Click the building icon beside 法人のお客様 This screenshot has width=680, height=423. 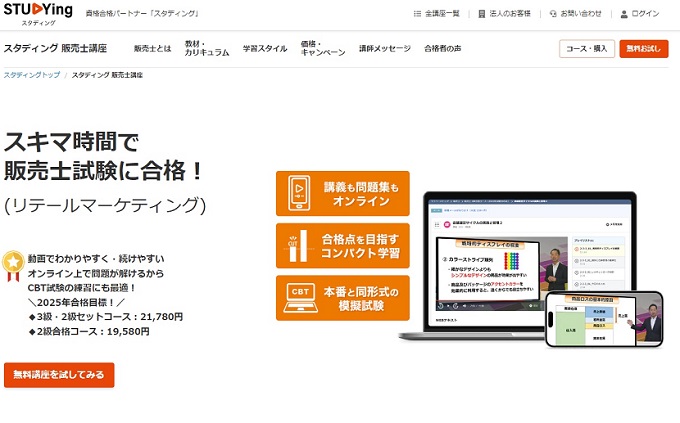[482, 14]
